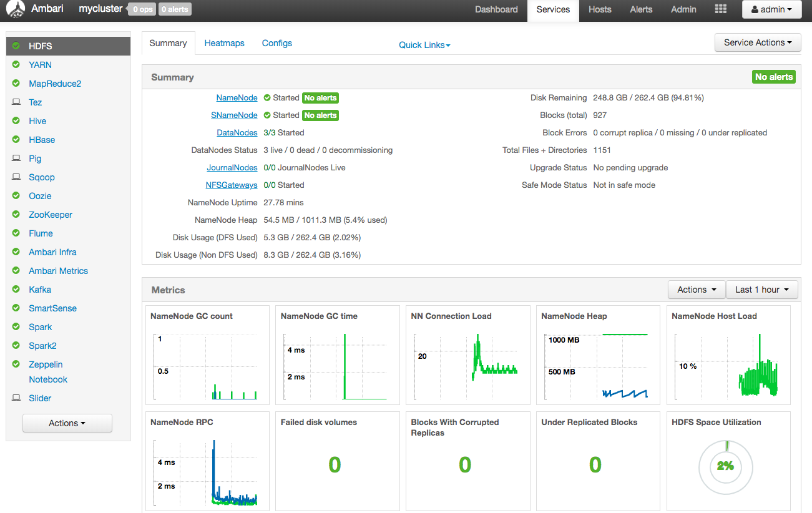
Task: Open the admin user dropdown
Action: 771,9
